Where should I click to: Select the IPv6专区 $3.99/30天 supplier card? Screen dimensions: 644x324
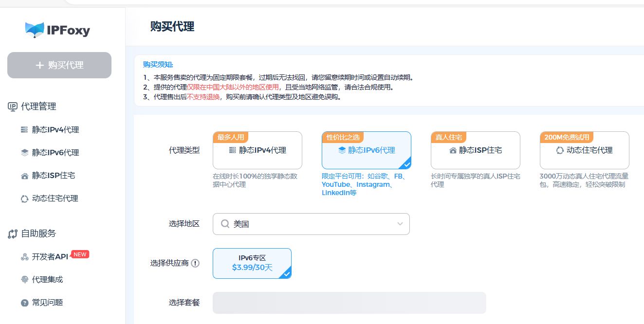(x=252, y=263)
